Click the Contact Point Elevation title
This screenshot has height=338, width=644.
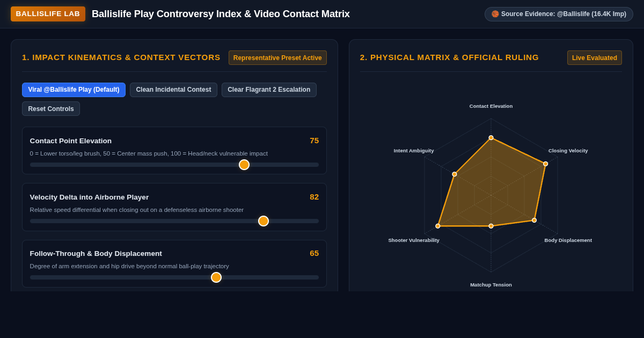[x=71, y=141]
